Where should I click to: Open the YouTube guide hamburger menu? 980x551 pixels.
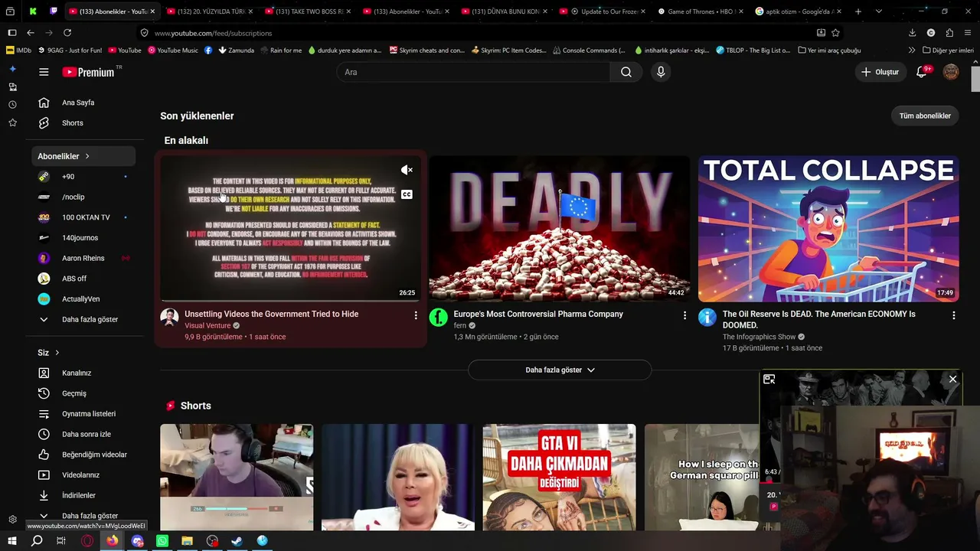pyautogui.click(x=44, y=72)
